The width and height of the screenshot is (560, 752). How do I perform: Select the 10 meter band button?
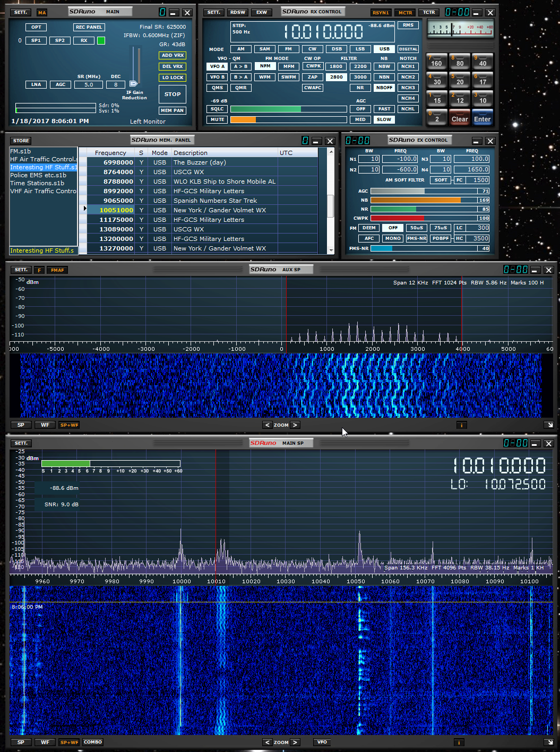pyautogui.click(x=483, y=98)
